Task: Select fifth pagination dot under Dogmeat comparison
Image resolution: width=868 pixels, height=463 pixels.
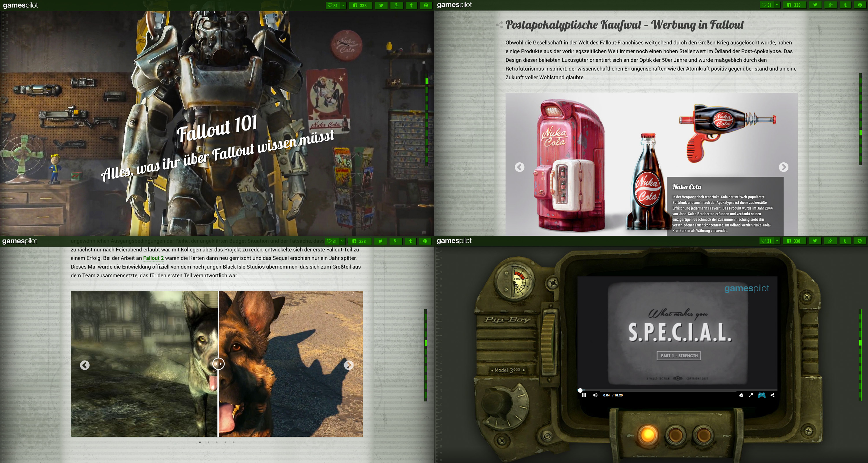Action: (233, 442)
